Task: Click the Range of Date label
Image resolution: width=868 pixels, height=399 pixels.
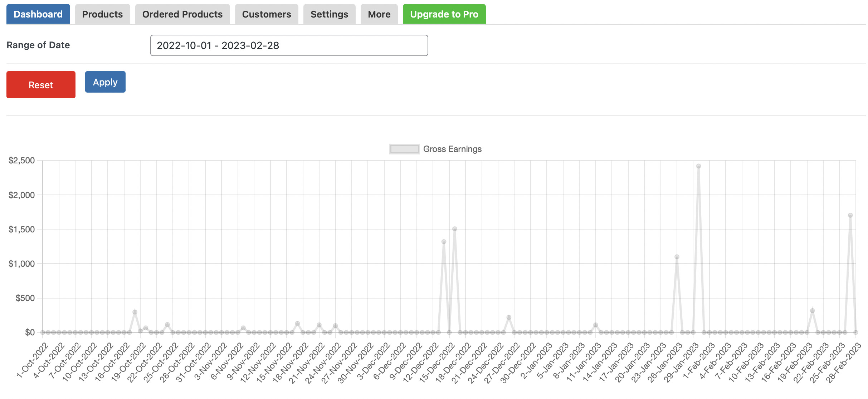Action: [38, 45]
